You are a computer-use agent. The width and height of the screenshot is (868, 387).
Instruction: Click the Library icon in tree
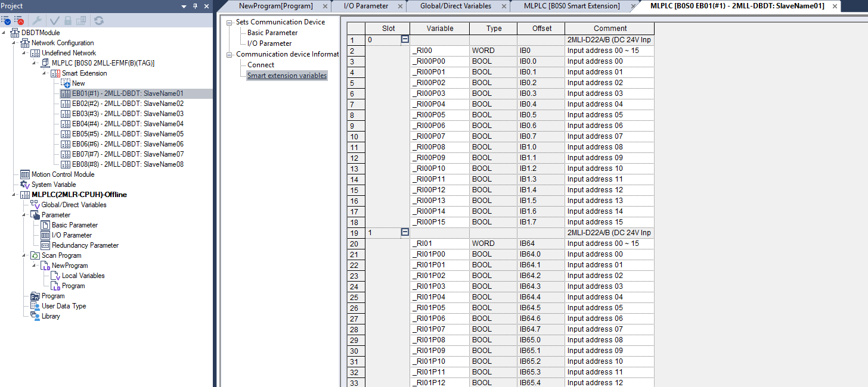pos(35,316)
